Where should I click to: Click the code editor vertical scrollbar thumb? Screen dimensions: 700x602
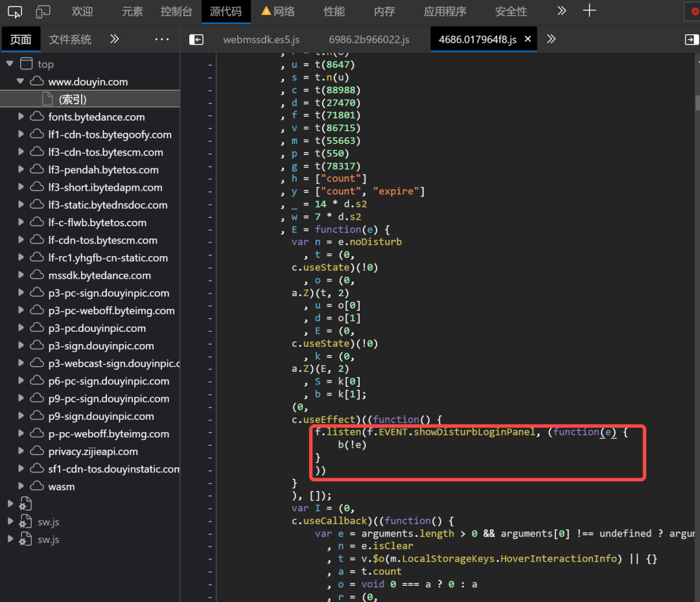pos(697,102)
